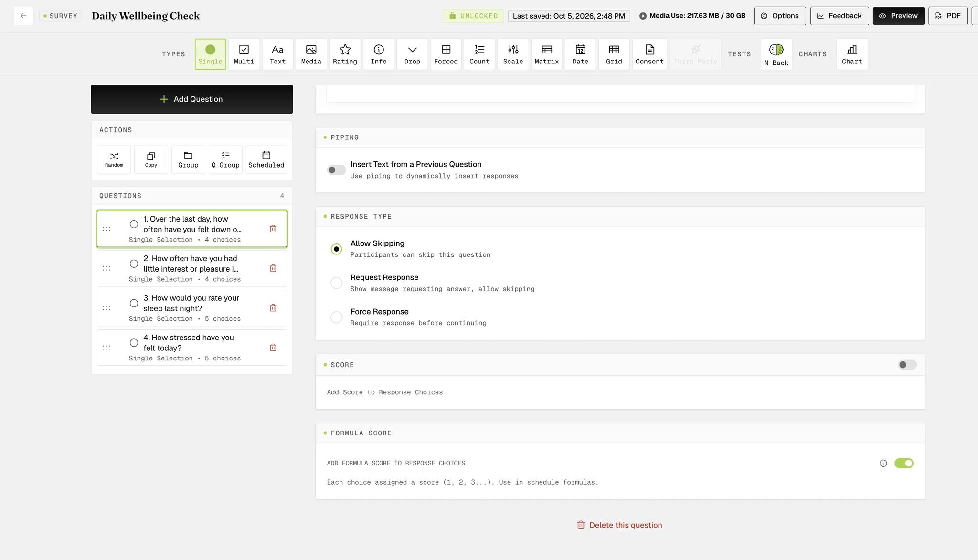
Task: Select the Request Response radio option
Action: point(336,283)
